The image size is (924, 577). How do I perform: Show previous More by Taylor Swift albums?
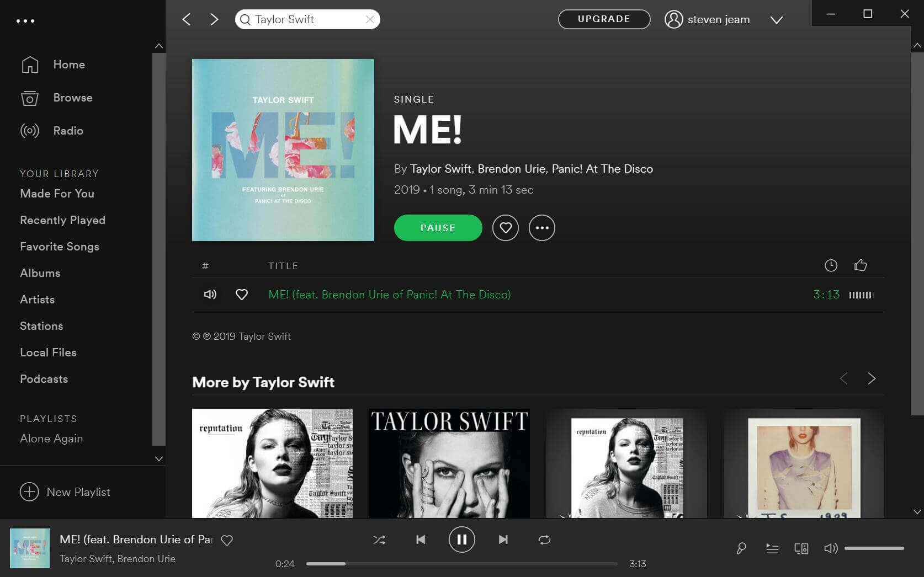[x=843, y=378]
